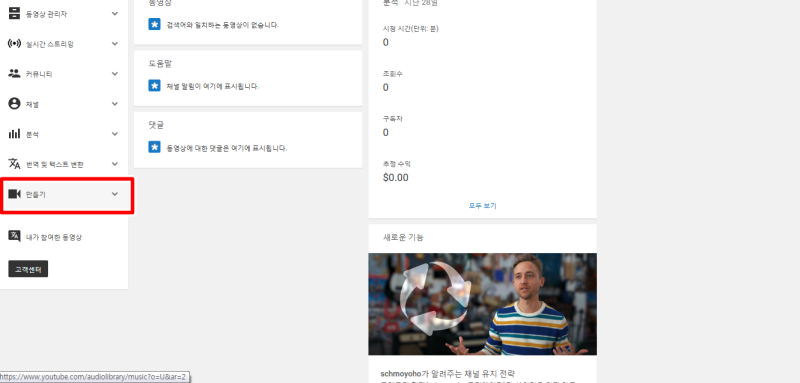800x383 pixels.
Task: Click the 실시간 스트리밍 broadcast icon
Action: coord(14,43)
